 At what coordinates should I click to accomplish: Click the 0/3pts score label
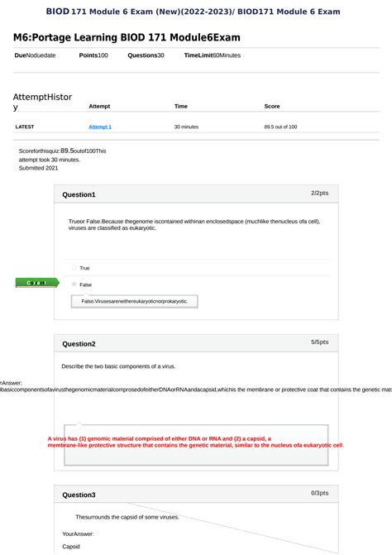click(320, 493)
